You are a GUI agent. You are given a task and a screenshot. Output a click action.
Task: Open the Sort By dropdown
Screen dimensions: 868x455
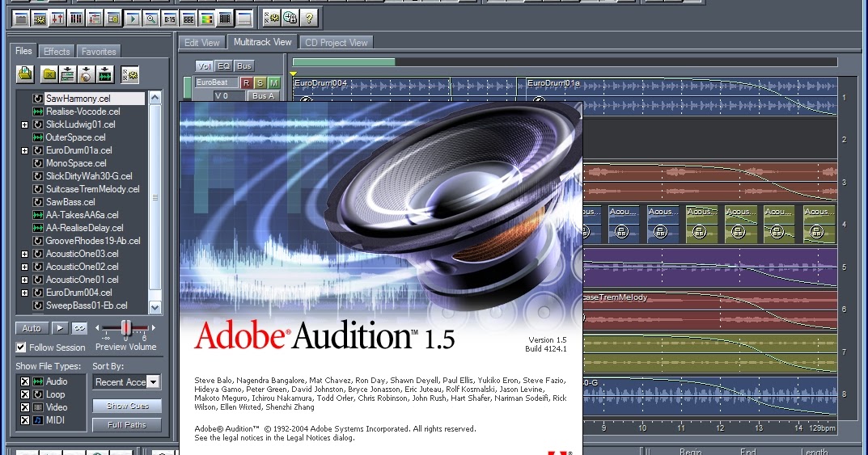coord(154,382)
